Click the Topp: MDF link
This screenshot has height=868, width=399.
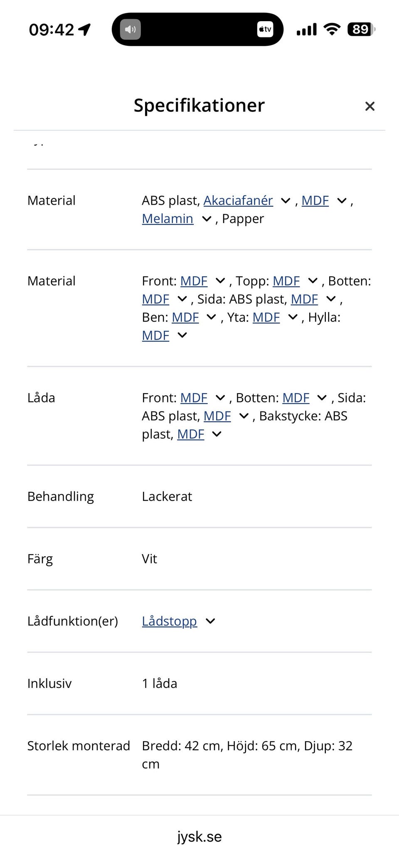point(286,281)
